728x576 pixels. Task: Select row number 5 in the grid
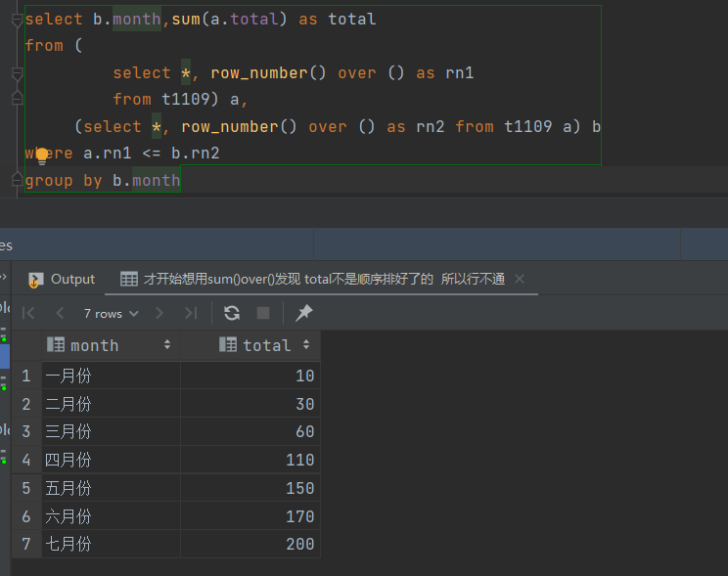coord(26,488)
